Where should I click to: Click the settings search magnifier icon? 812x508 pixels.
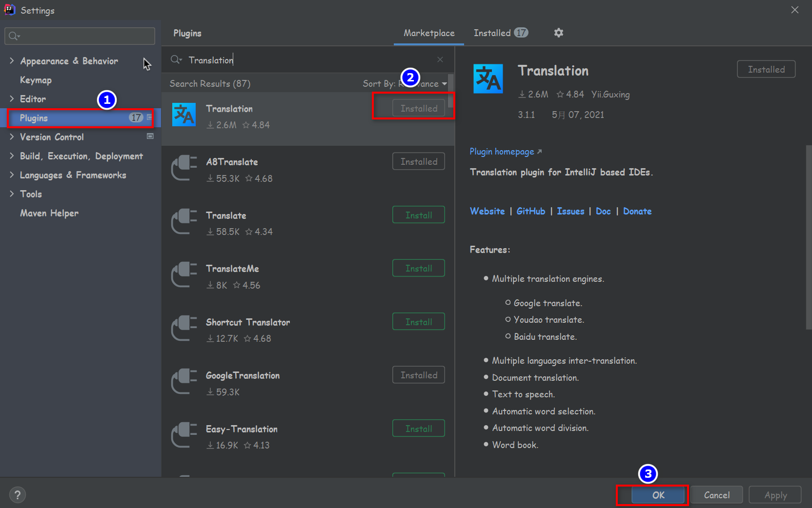(x=14, y=36)
